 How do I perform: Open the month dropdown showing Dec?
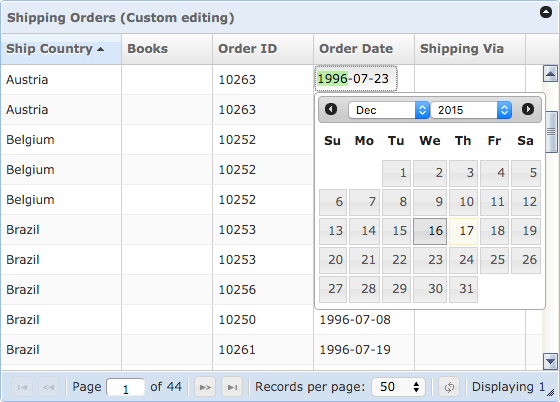coord(389,110)
